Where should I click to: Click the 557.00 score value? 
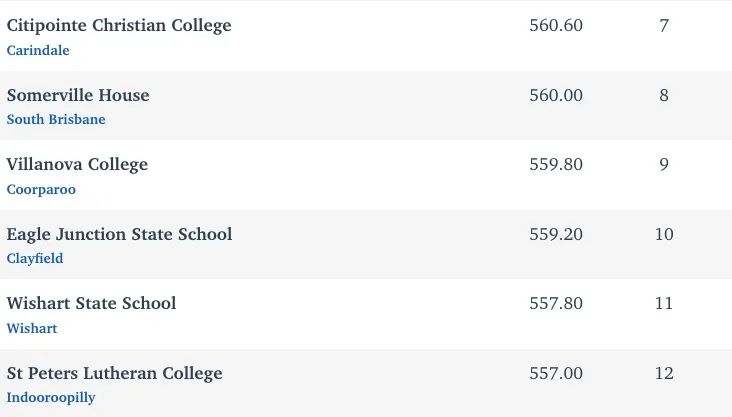pyautogui.click(x=556, y=374)
